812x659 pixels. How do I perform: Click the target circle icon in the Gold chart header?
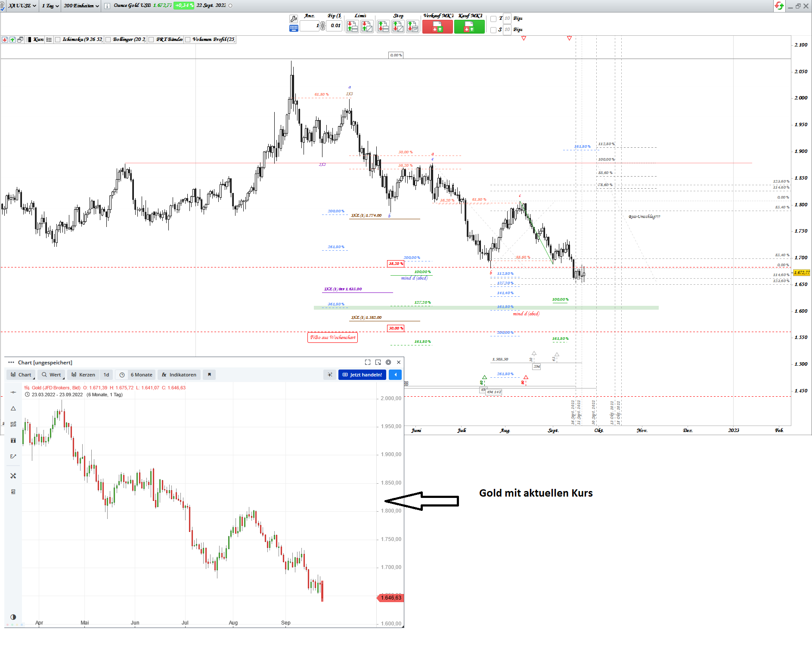pyautogui.click(x=388, y=362)
